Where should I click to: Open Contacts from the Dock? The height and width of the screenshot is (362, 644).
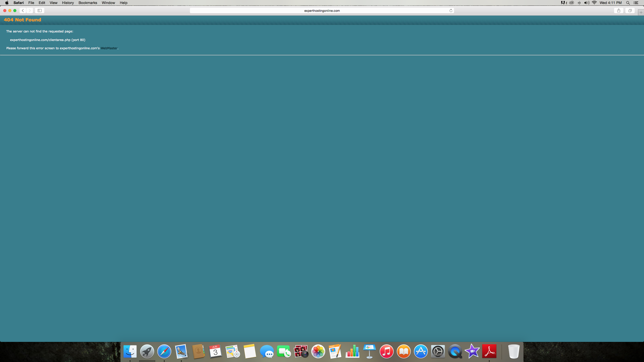click(x=198, y=351)
